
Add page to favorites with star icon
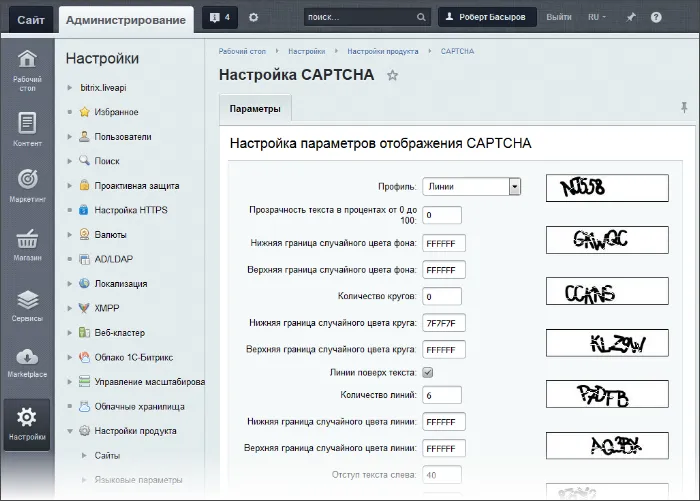pos(393,75)
